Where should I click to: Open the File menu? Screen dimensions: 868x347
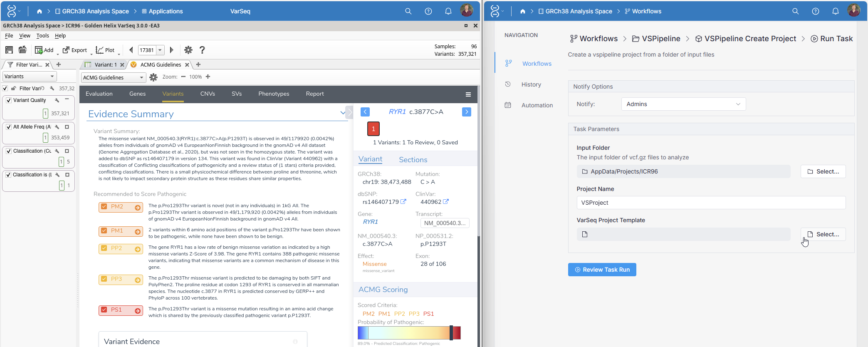point(9,36)
